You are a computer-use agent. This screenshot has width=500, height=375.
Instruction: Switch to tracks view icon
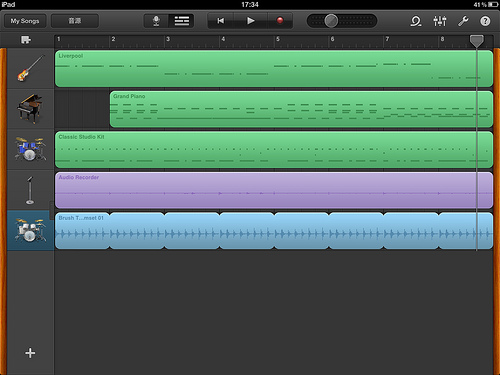coord(182,21)
